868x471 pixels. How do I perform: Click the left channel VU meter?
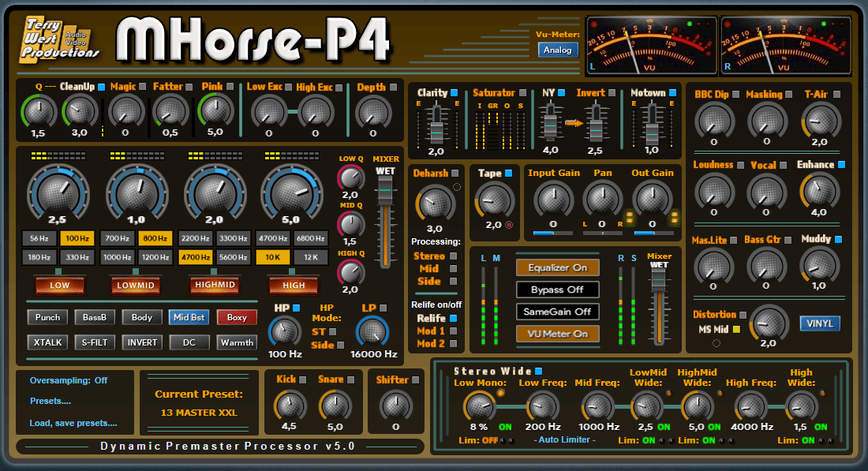[x=651, y=46]
